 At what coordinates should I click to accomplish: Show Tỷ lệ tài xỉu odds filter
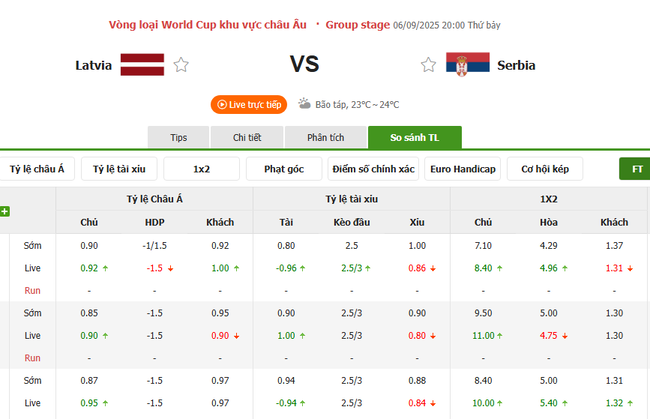[119, 169]
